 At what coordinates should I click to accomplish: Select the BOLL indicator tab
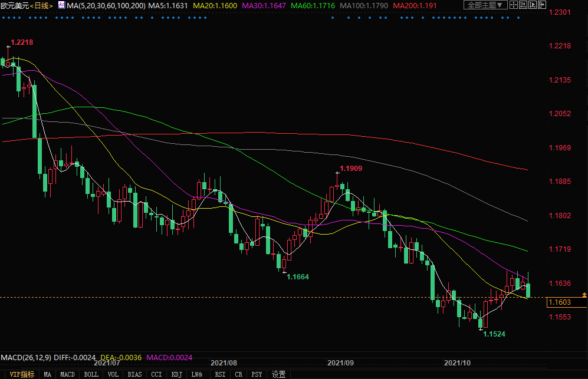91,374
